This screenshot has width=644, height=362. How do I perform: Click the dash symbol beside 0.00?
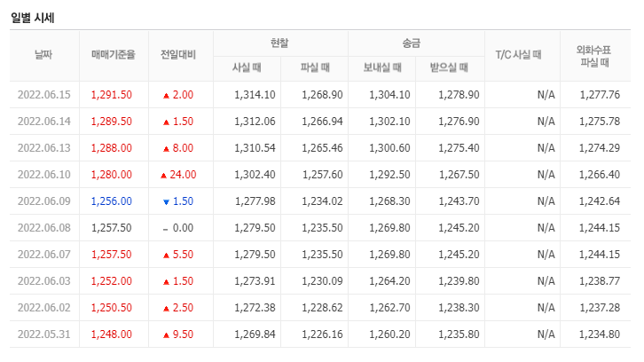[165, 228]
